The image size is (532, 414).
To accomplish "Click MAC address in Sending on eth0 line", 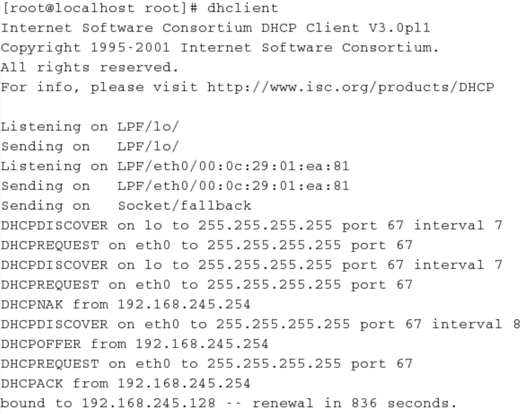I will coord(274,186).
